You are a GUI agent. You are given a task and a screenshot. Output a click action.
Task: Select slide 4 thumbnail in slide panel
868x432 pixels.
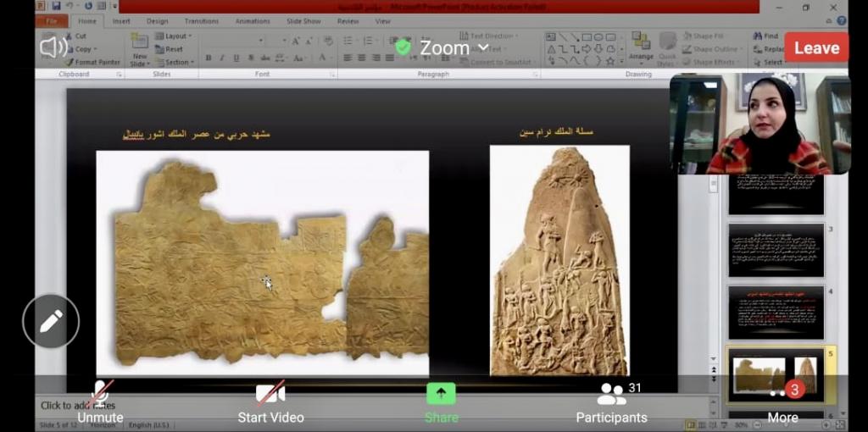click(x=776, y=312)
